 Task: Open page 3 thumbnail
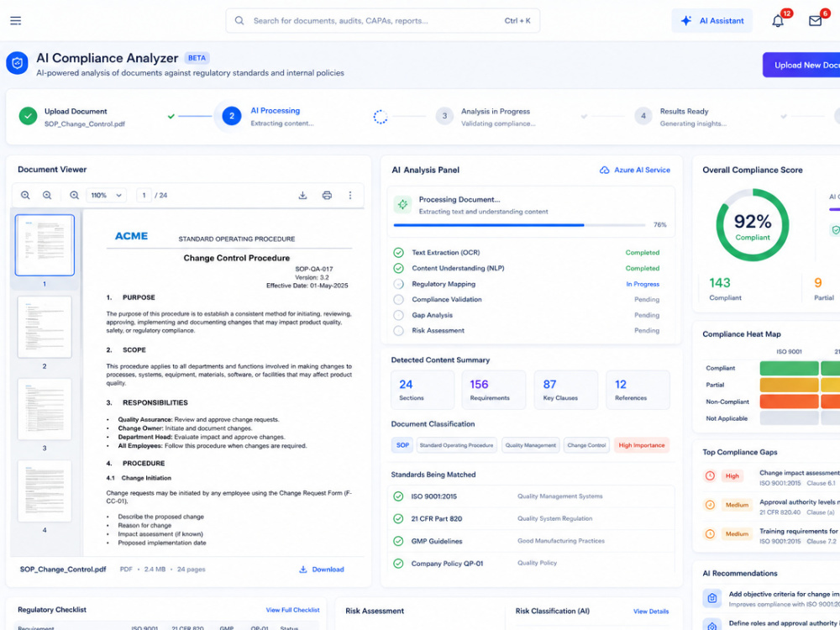coord(45,409)
